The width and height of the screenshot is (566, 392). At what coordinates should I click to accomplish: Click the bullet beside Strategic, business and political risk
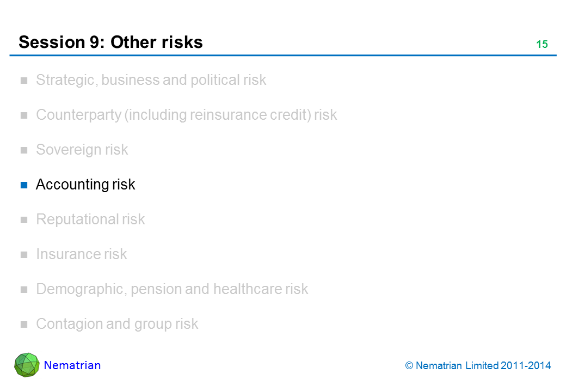(x=24, y=81)
